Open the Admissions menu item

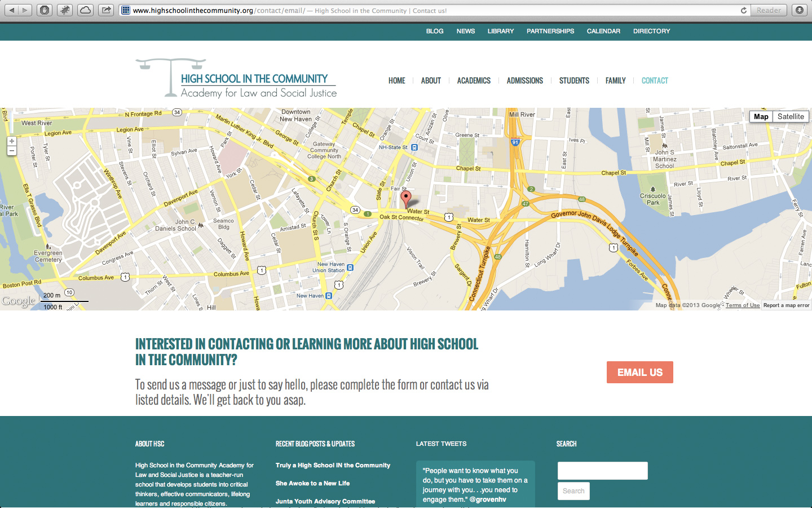pos(524,81)
